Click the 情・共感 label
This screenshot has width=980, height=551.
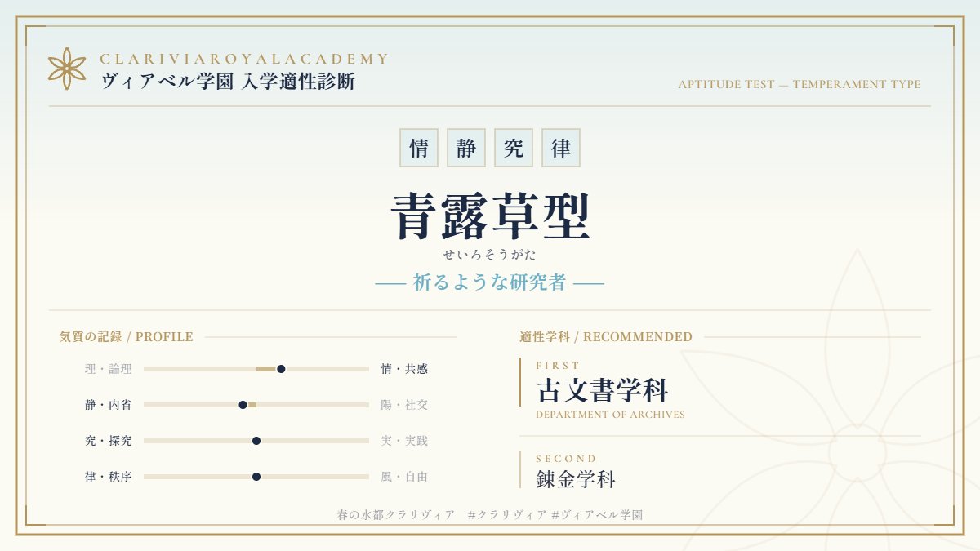tap(404, 369)
